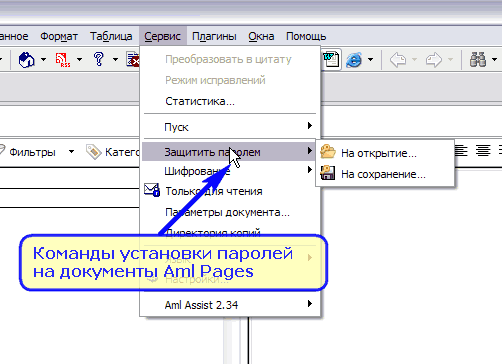
Task: Click the binoculars search icon
Action: click(x=478, y=60)
